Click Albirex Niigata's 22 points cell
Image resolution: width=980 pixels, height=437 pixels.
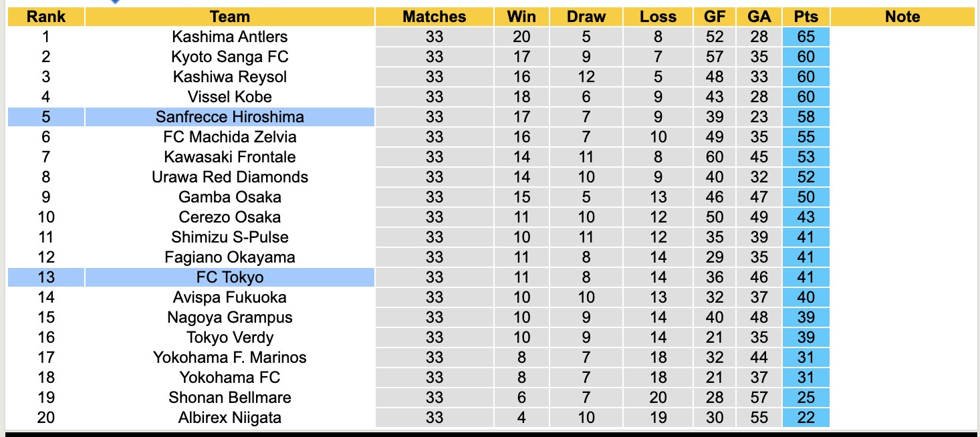(x=806, y=418)
